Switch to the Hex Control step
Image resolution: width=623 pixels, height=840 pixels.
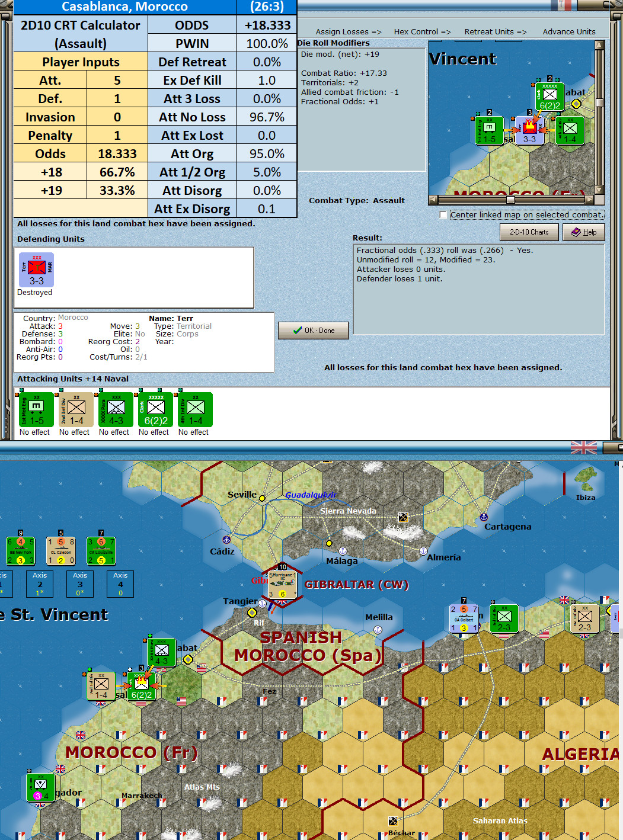(423, 32)
